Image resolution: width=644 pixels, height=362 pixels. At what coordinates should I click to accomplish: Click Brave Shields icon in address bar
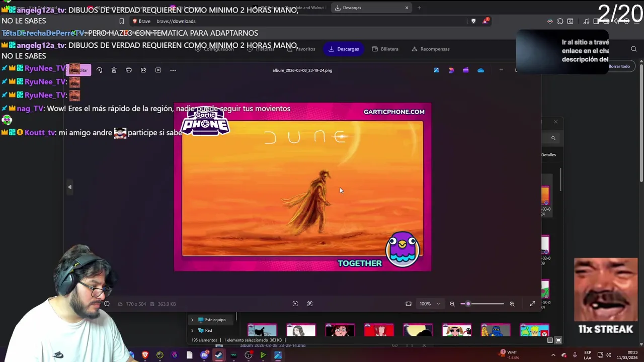click(x=473, y=21)
